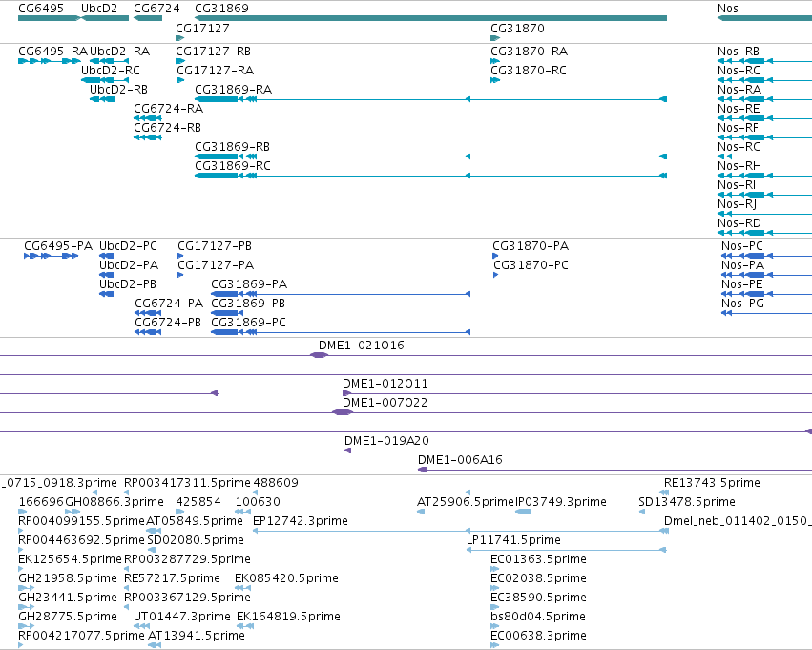Click protein Nos-PG
The height and width of the screenshot is (650, 812).
point(742,304)
